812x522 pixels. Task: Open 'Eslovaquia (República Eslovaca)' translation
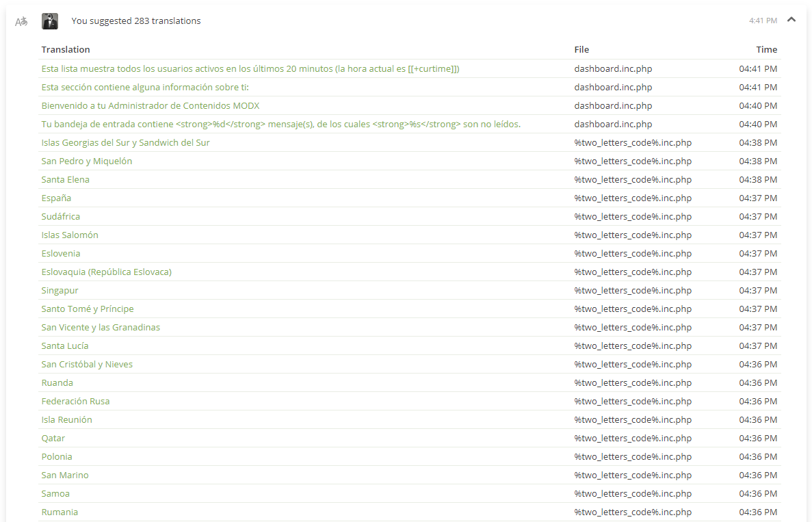[x=106, y=272]
